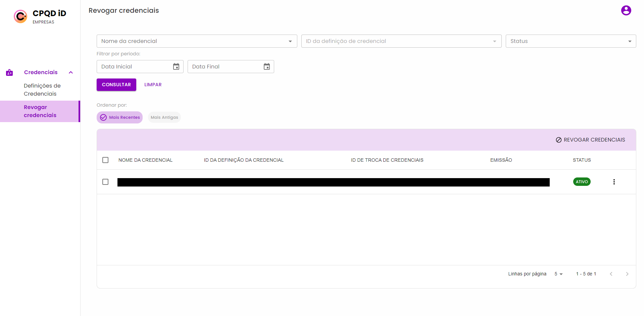Click the CONSULTAR button
Screen dimensions: 644x316
pos(116,85)
